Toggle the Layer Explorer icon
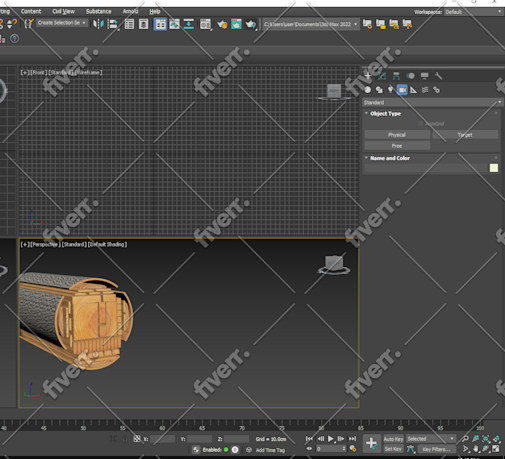505x459 pixels. point(144,24)
